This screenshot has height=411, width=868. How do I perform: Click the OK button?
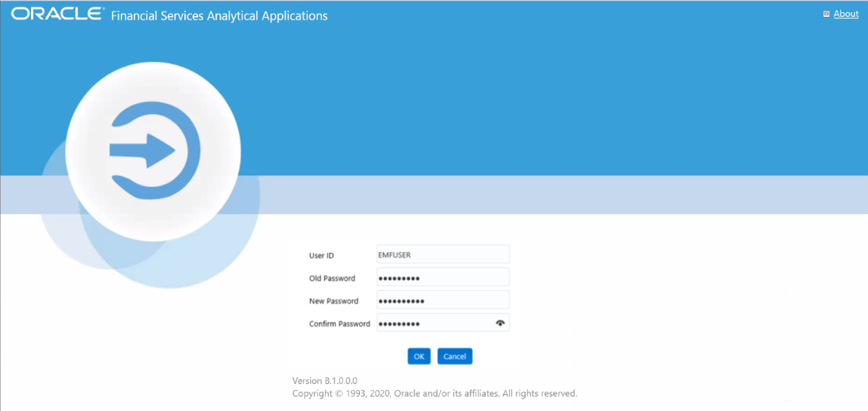[419, 356]
